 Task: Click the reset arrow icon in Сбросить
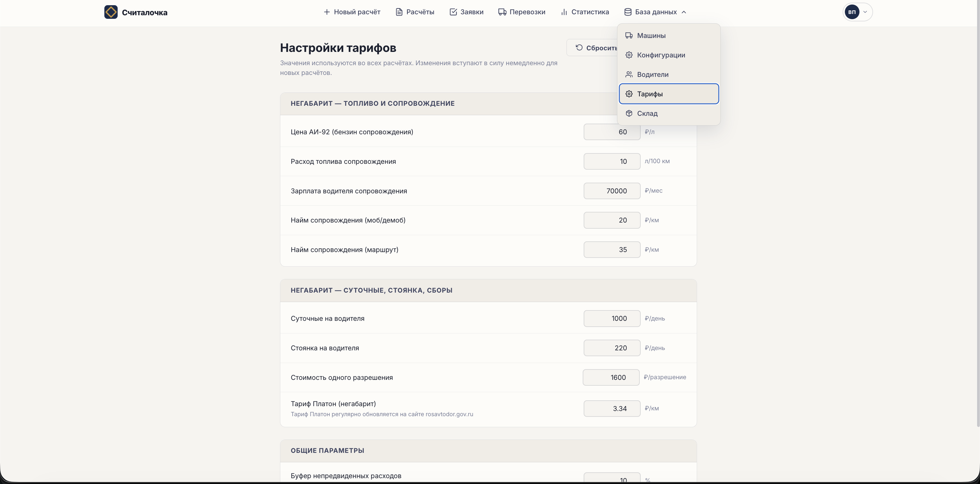(x=579, y=48)
